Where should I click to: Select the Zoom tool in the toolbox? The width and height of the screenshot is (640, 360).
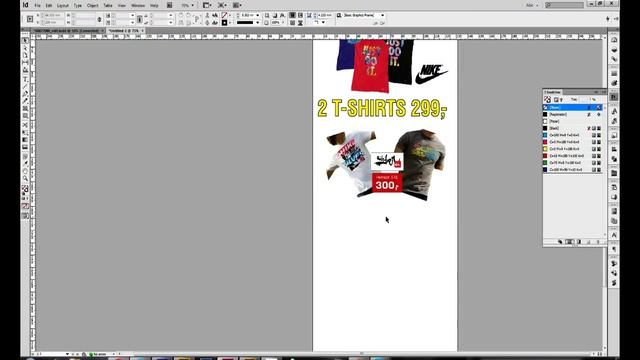pos(25,178)
